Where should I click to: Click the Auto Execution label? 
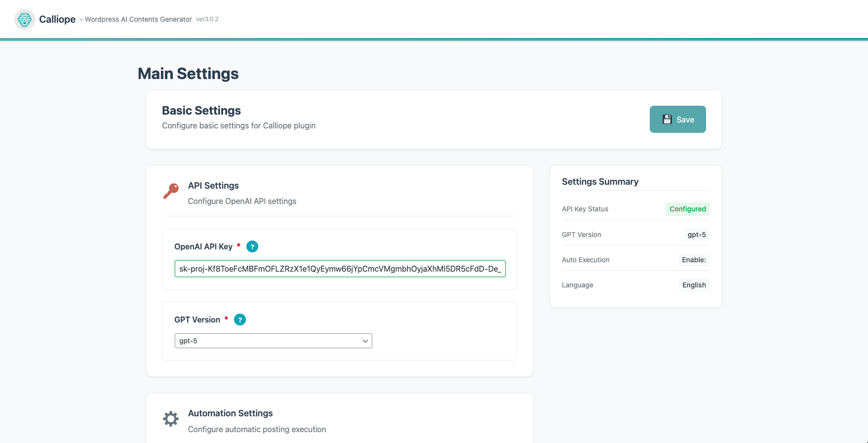point(586,260)
